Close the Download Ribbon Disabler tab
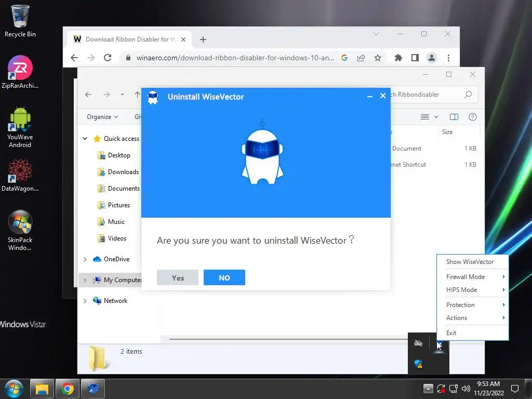Viewport: 532px width, 399px height. click(183, 39)
